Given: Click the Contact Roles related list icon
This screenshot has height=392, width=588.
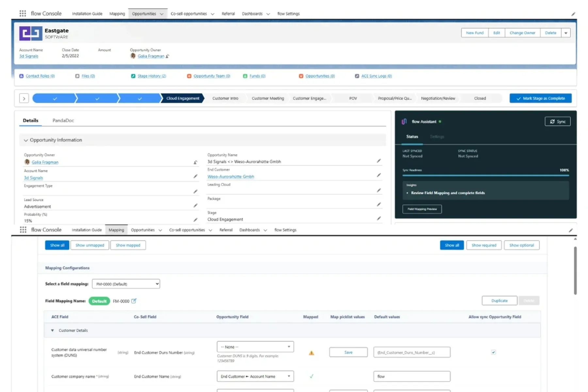Looking at the screenshot, I should (x=22, y=76).
